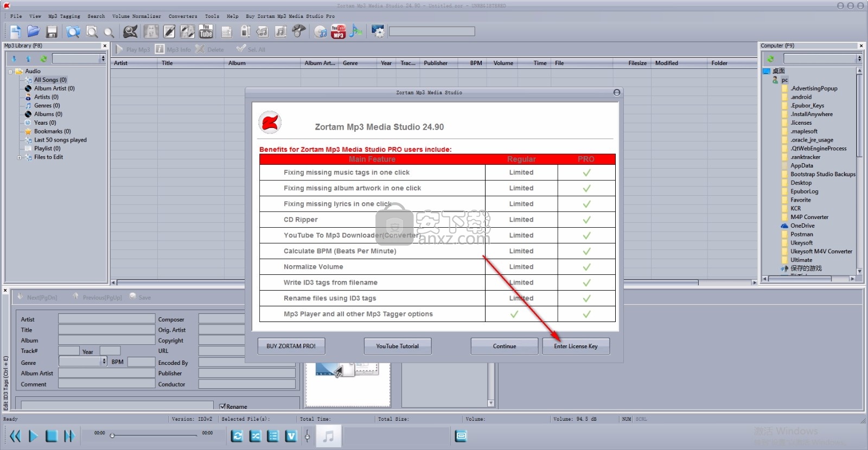The width and height of the screenshot is (868, 450).
Task: Open the Converters menu
Action: click(183, 16)
